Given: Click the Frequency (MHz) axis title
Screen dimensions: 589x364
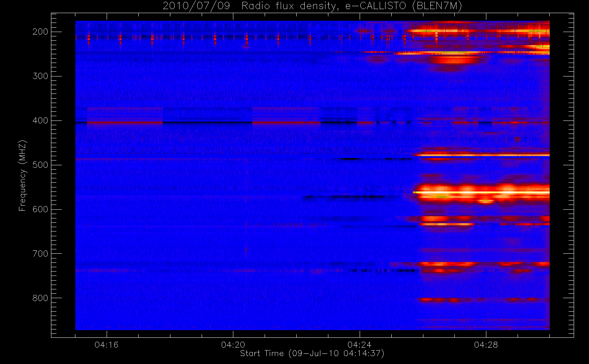Looking at the screenshot, I should 23,175.
